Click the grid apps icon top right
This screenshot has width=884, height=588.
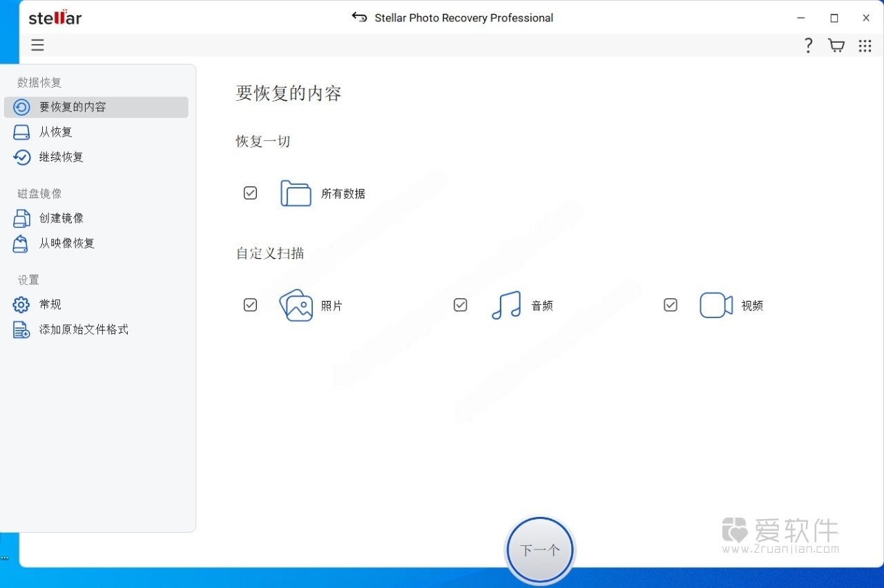tap(865, 46)
